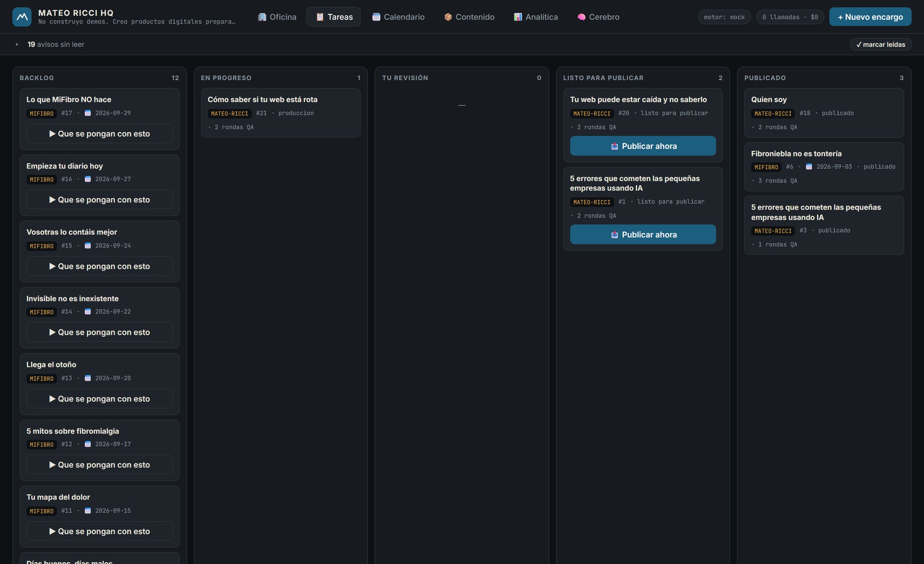Publish 'Tu web puede estar caída' now
The image size is (924, 564).
pyautogui.click(x=643, y=146)
